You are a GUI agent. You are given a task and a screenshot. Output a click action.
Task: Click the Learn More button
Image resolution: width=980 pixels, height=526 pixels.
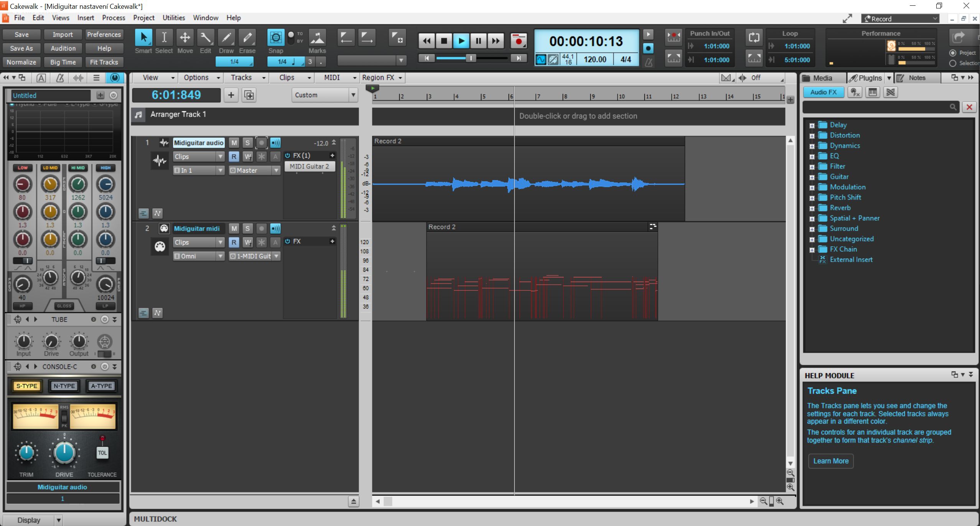click(x=831, y=461)
